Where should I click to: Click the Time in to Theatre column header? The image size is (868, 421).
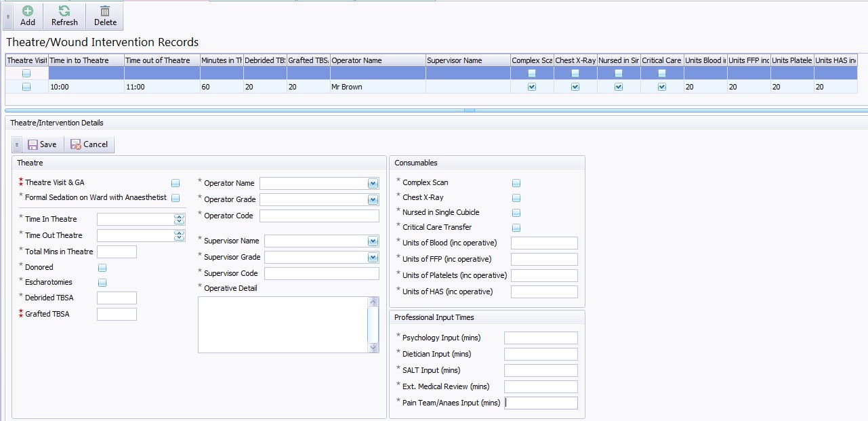[85, 60]
